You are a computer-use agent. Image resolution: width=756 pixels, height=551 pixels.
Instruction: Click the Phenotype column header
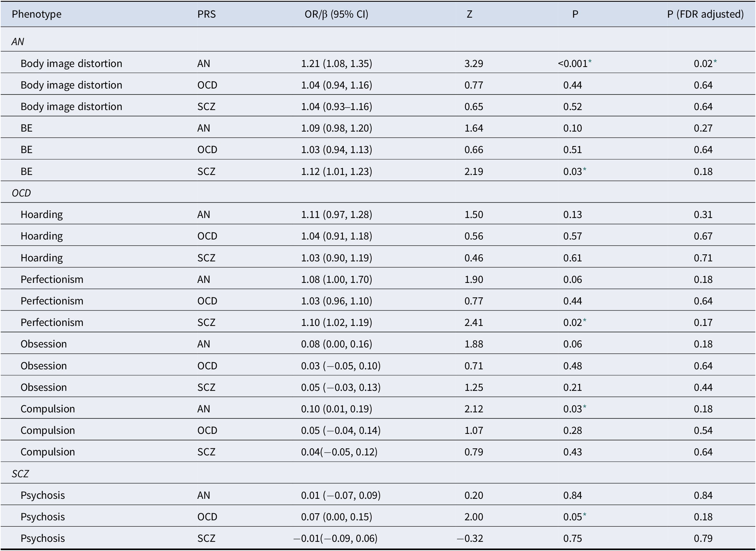point(37,14)
